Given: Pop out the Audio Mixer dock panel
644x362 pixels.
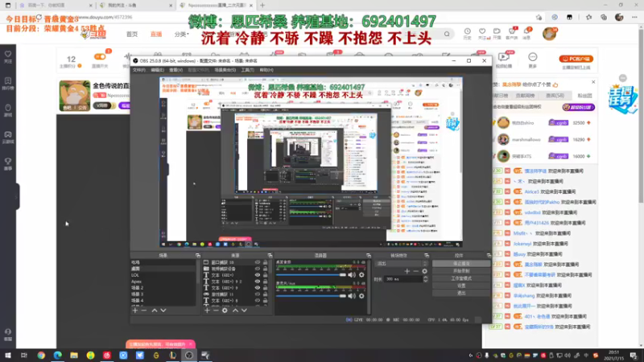Looking at the screenshot, I should (x=369, y=255).
